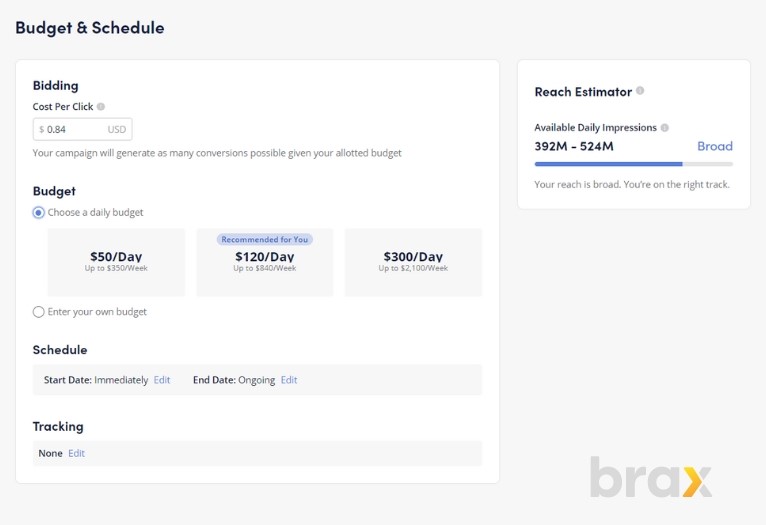The image size is (766, 525).
Task: Select the Choose a daily budget option
Action: tap(39, 212)
